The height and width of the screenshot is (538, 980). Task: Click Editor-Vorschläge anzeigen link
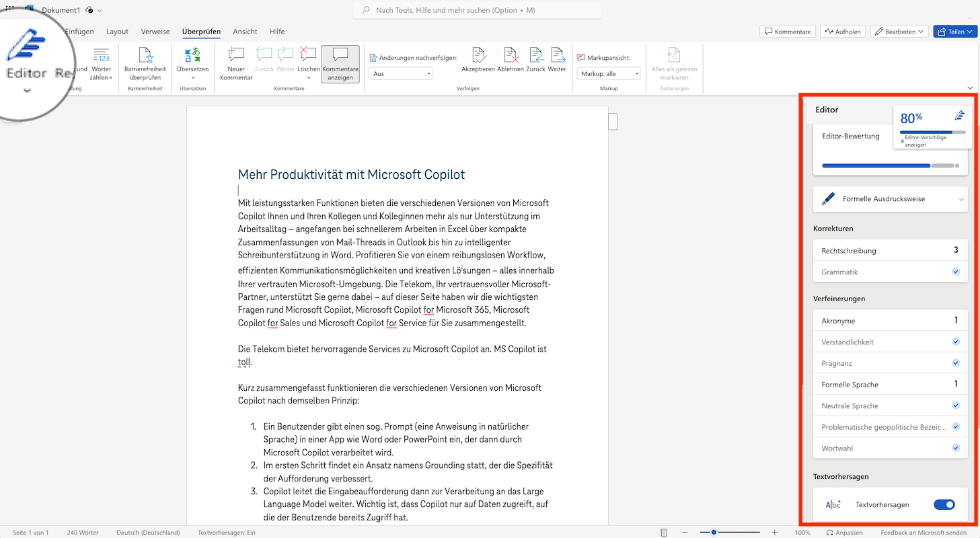(926, 141)
